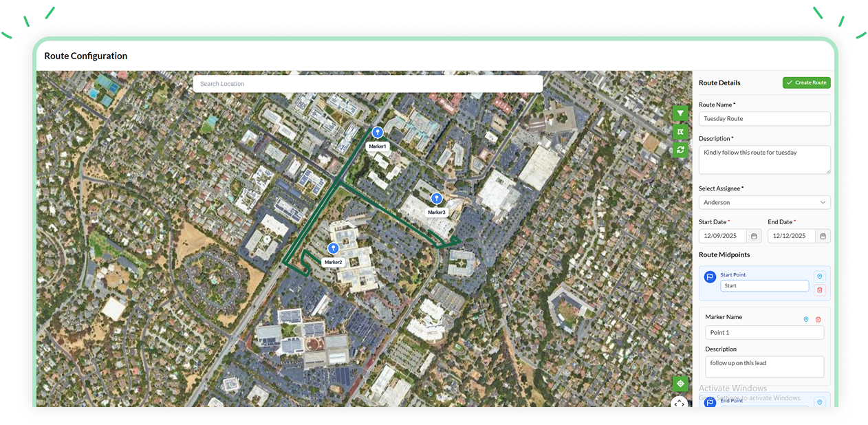Click the Start Point location pin icon
This screenshot has width=868, height=425.
[x=819, y=276]
